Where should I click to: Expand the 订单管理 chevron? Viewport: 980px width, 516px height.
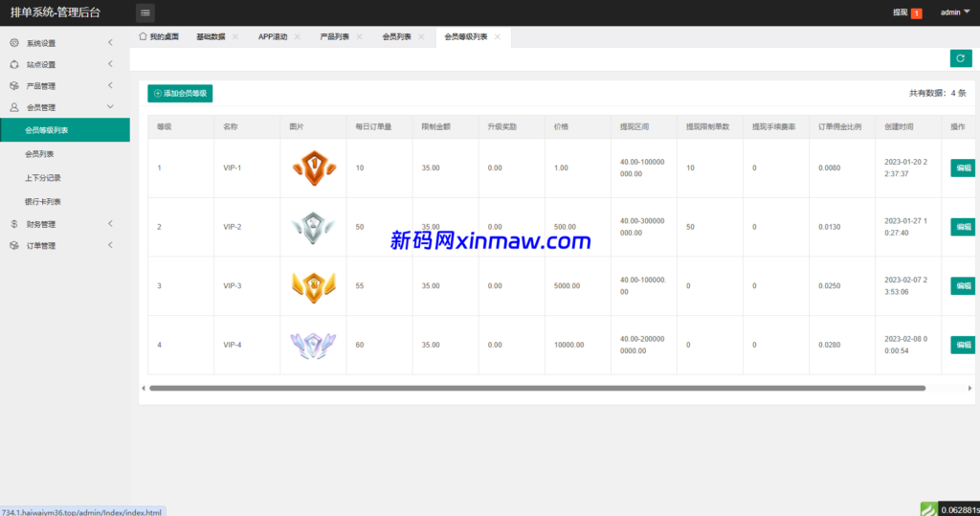pos(111,245)
